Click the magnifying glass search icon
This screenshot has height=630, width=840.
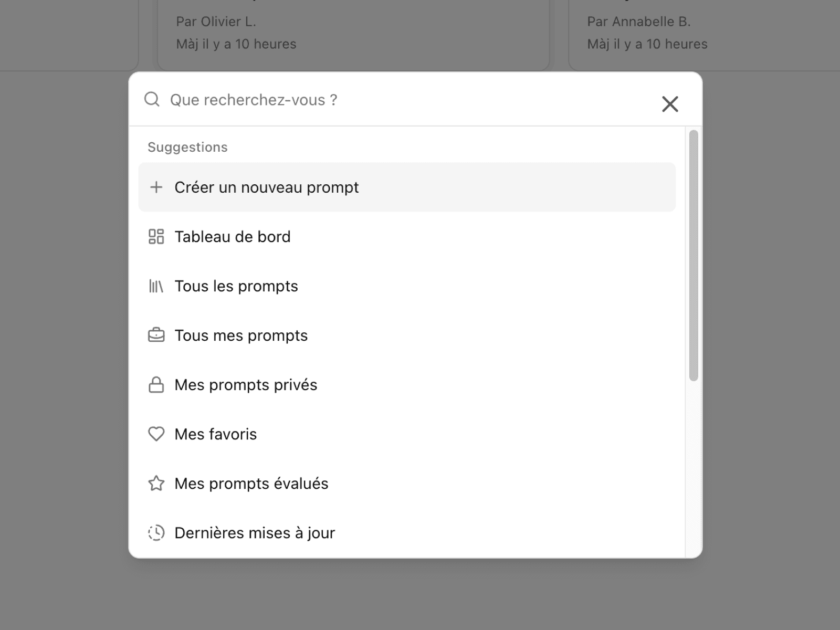tap(152, 100)
